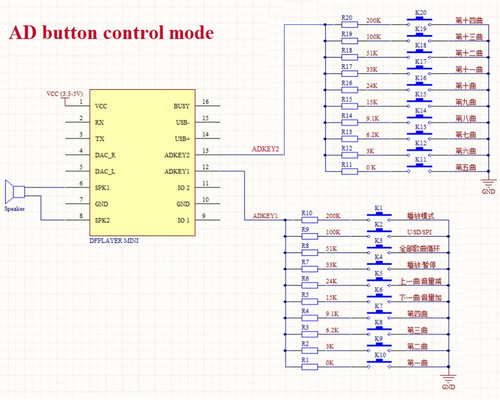The width and height of the screenshot is (500, 400).
Task: Select the DFPLAYER MINI chip body
Action: [x=142, y=162]
